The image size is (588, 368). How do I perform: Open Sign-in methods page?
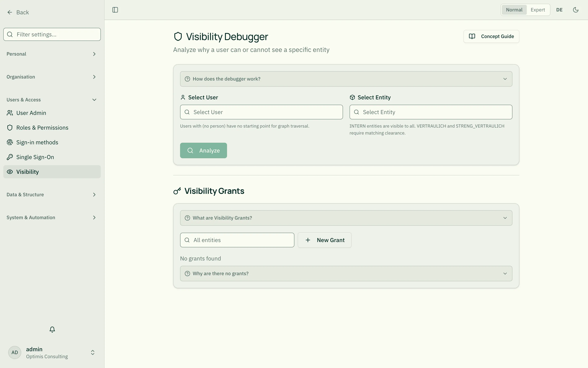[x=52, y=142]
